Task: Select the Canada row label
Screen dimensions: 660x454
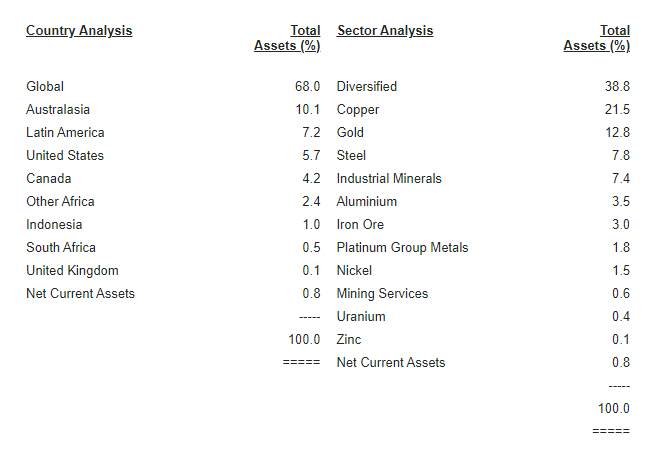Action: (48, 179)
